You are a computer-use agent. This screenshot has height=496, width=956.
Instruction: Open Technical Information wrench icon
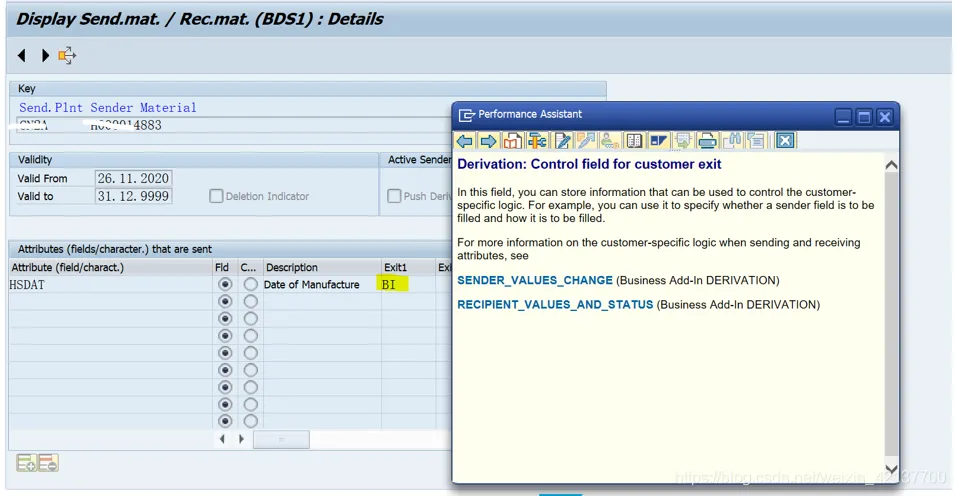[537, 141]
